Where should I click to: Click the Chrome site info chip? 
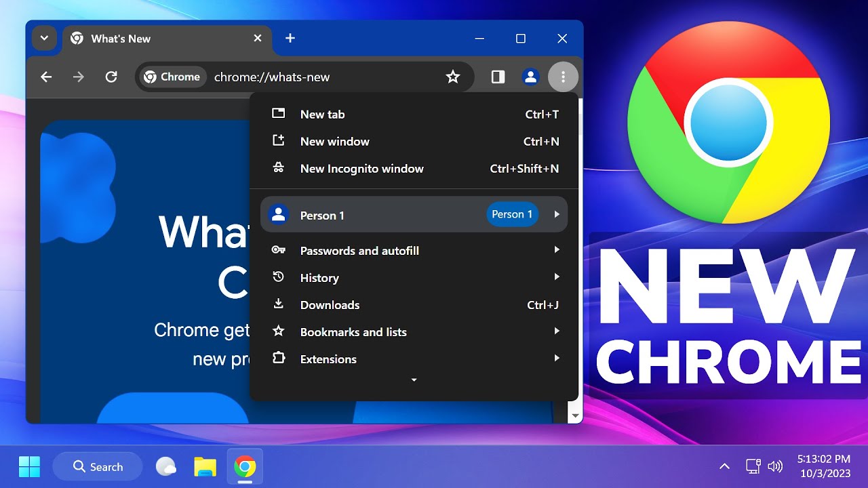point(172,77)
